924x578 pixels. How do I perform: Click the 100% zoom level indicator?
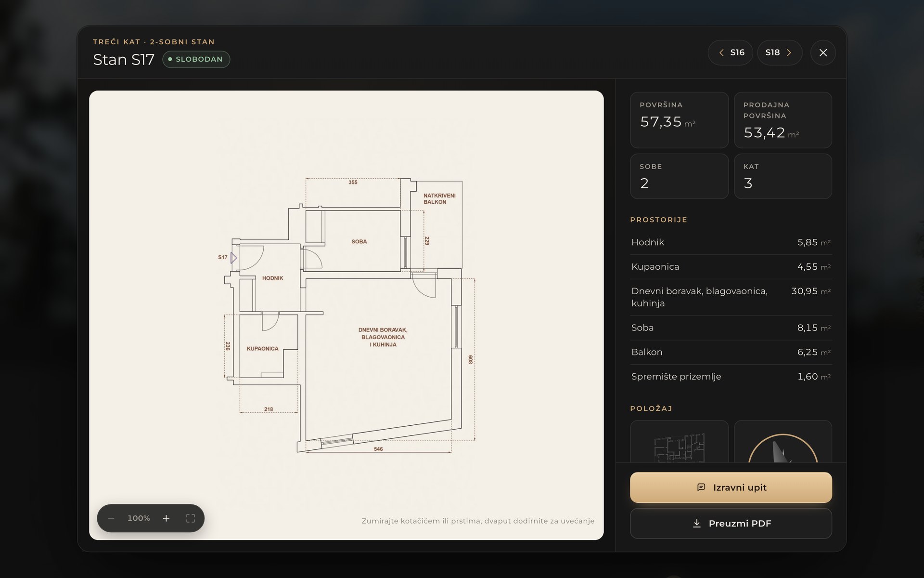click(x=139, y=518)
